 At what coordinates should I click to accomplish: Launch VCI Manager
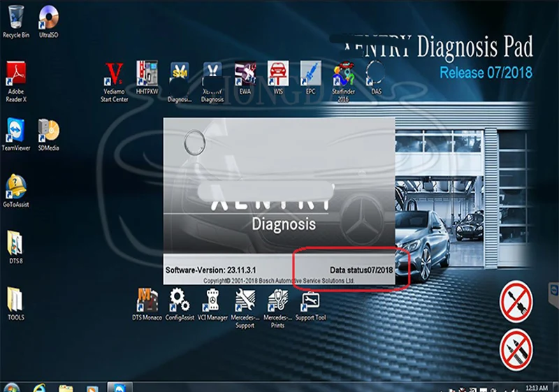pos(212,304)
